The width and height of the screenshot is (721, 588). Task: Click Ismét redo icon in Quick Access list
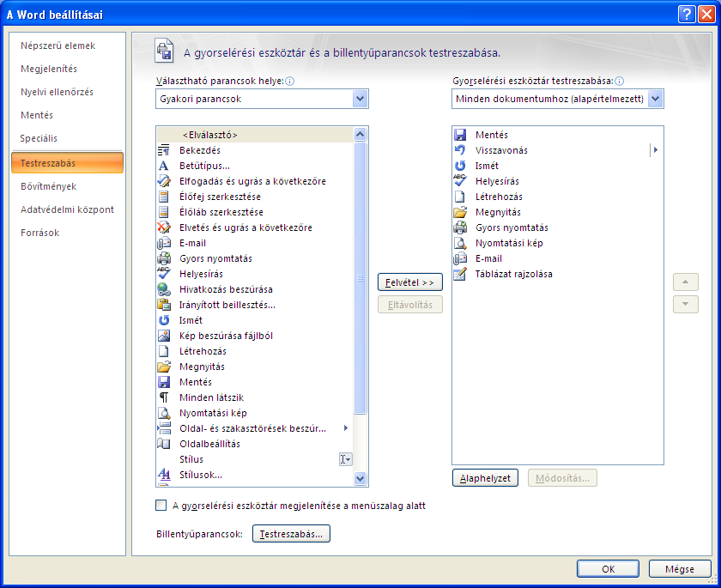(460, 166)
